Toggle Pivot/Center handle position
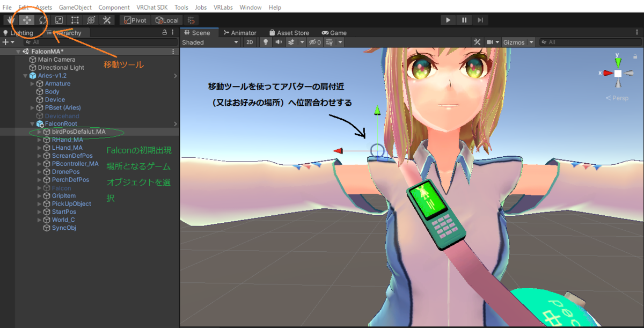 [135, 20]
